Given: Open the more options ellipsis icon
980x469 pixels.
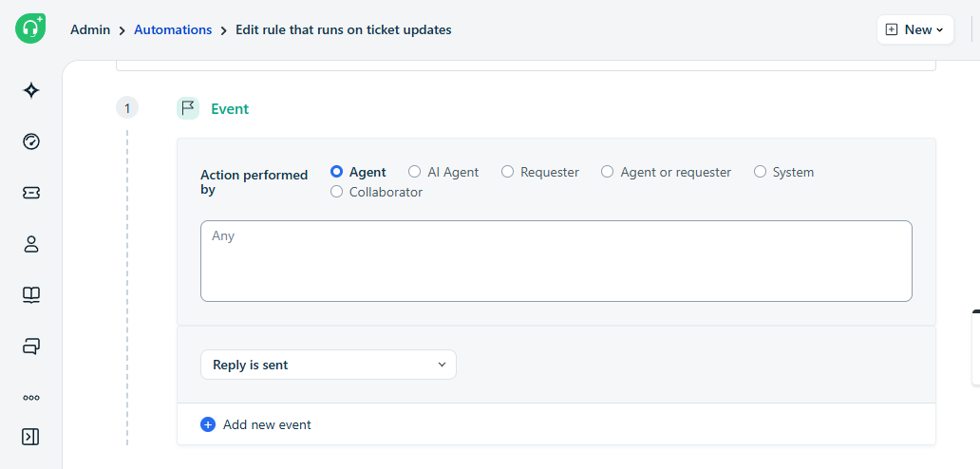Looking at the screenshot, I should pos(31,397).
